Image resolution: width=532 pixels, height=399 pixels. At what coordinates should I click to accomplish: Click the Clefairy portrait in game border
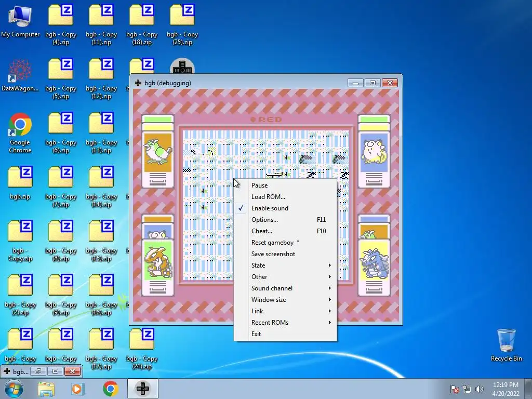(374, 152)
